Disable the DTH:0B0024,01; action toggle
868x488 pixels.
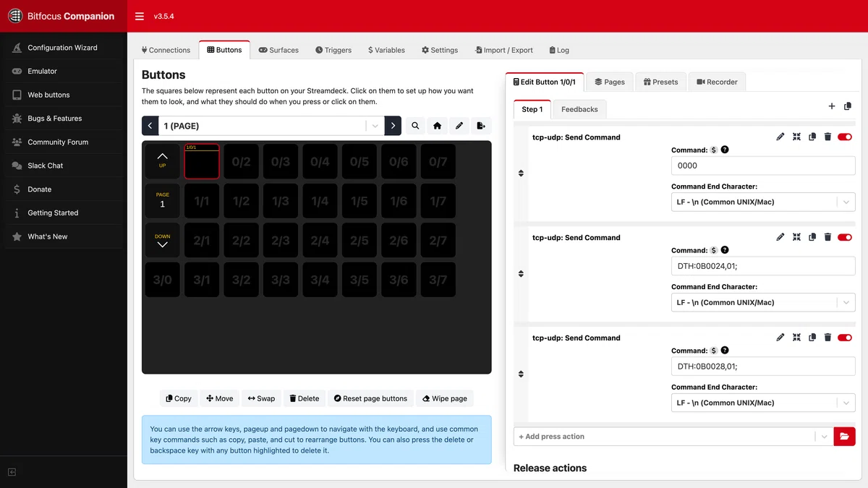pos(845,237)
